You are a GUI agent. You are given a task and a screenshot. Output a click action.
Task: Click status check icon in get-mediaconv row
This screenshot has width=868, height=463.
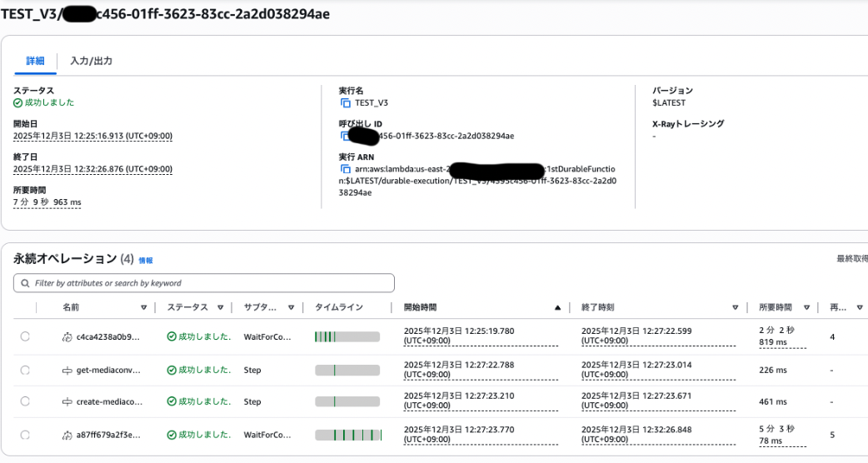pos(172,370)
